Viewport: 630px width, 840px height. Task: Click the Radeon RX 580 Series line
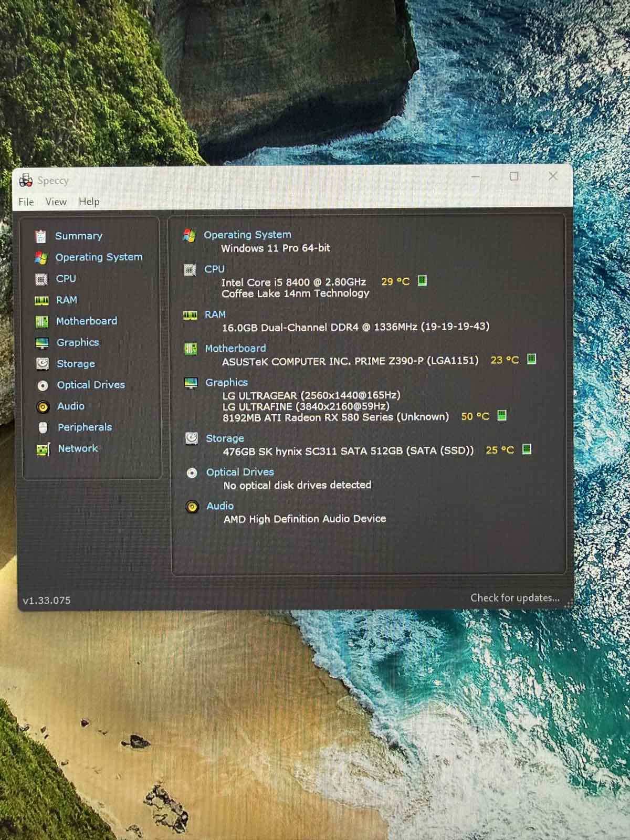click(336, 417)
